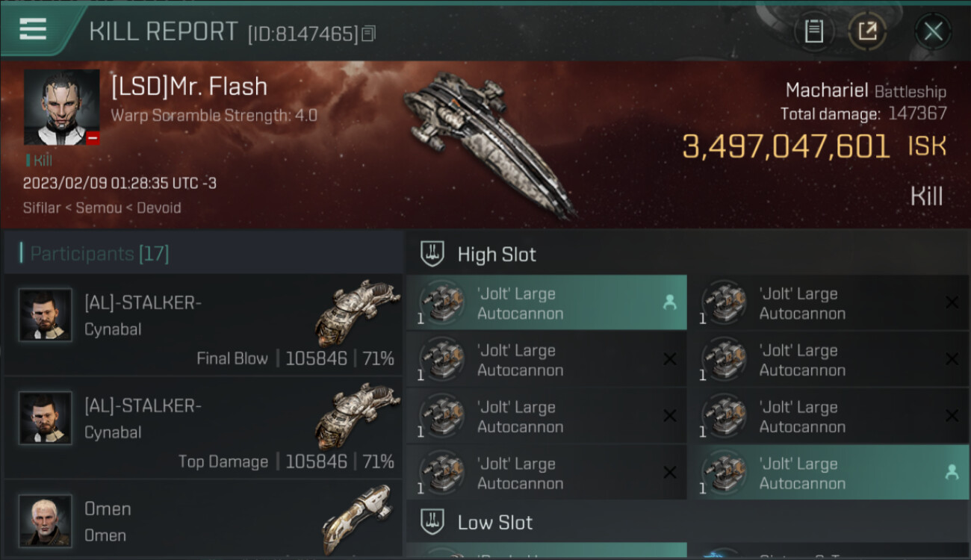Screen dimensions: 971x560
Task: Copy the kill report ID icon
Action: pos(368,34)
